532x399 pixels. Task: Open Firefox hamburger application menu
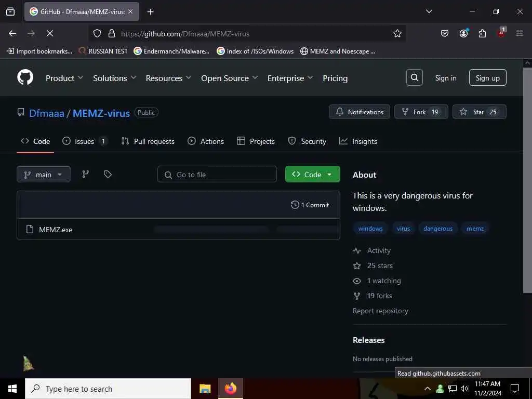pos(520,33)
